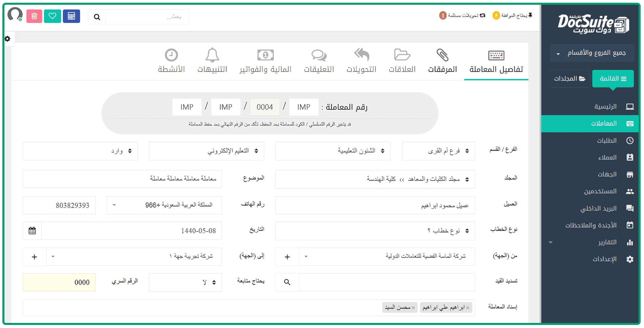Open the calendar picker next to date field

[x=32, y=231]
